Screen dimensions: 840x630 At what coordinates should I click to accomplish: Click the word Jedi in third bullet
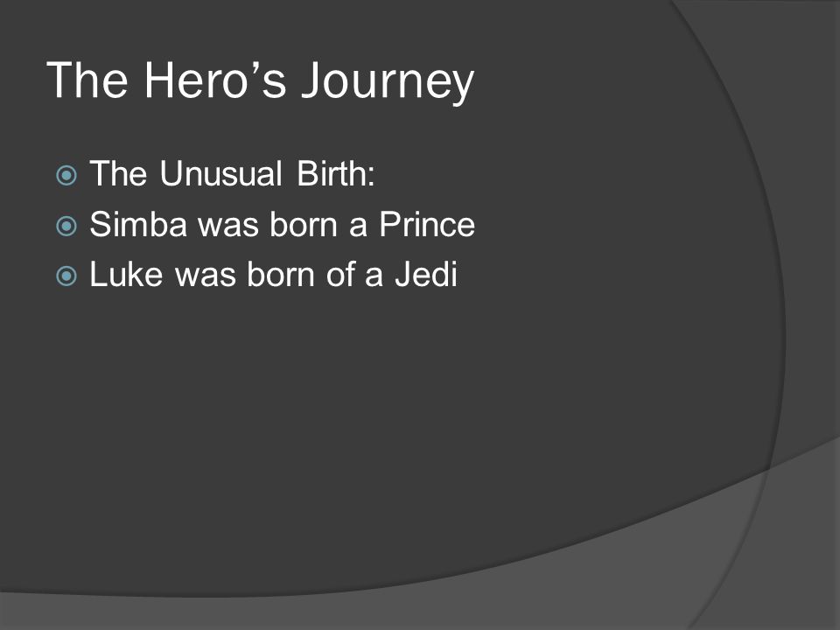pos(426,274)
